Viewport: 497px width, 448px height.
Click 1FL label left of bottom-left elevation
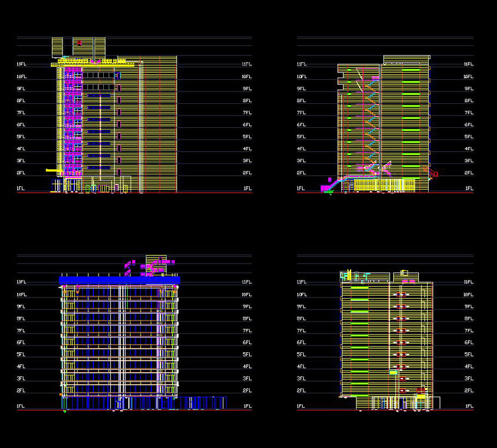(20, 406)
